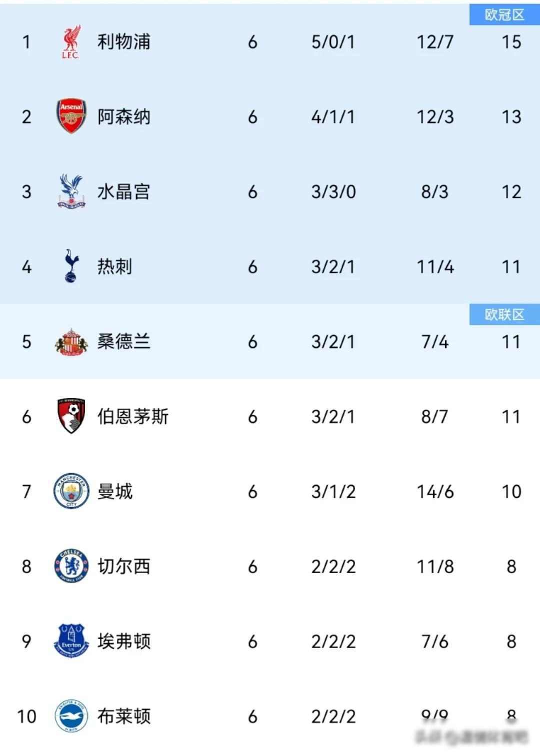Open team name 伯恩茅斯
Image resolution: width=540 pixels, height=756 pixels.
(132, 416)
